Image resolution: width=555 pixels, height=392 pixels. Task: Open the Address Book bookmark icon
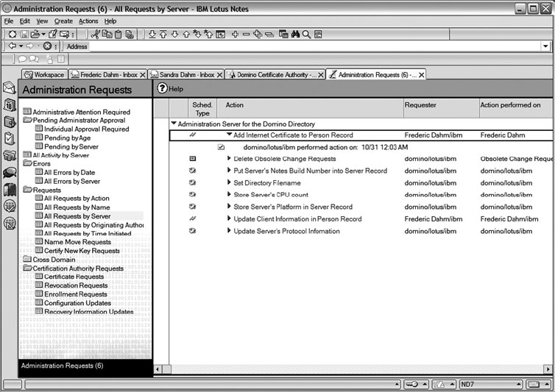pos(10,121)
